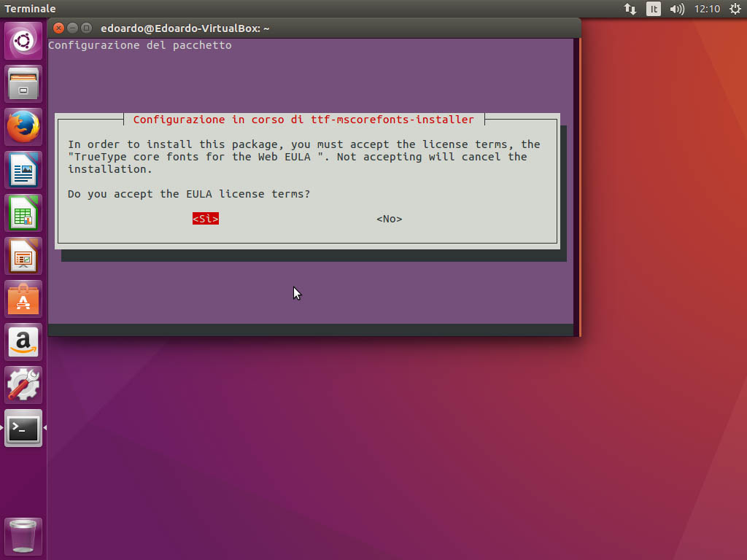Open the keyboard layout 'It' indicator
747x560 pixels.
click(654, 9)
